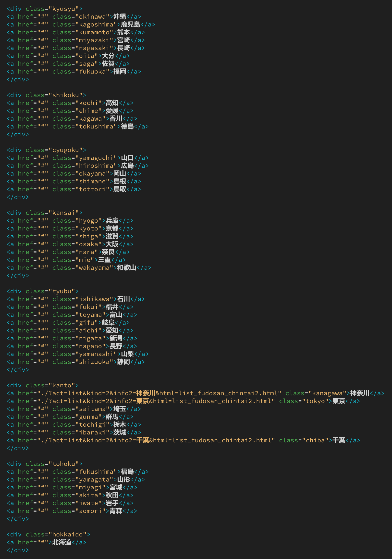Click the gunma 群馬 line
This screenshot has width=392, height=559.
pos(70,417)
